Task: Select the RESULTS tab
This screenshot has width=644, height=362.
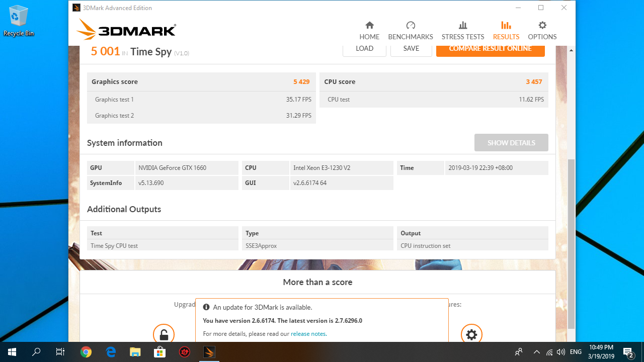Action: (x=506, y=31)
